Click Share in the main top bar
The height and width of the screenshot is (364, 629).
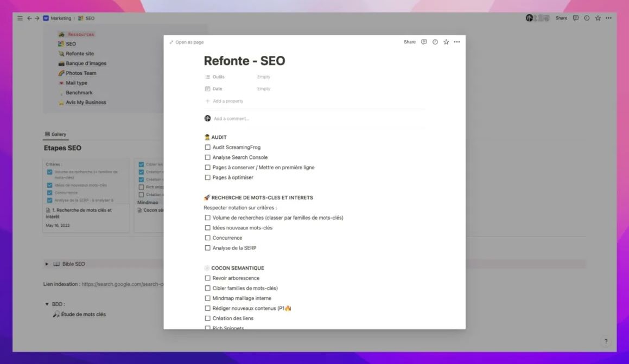(x=561, y=18)
